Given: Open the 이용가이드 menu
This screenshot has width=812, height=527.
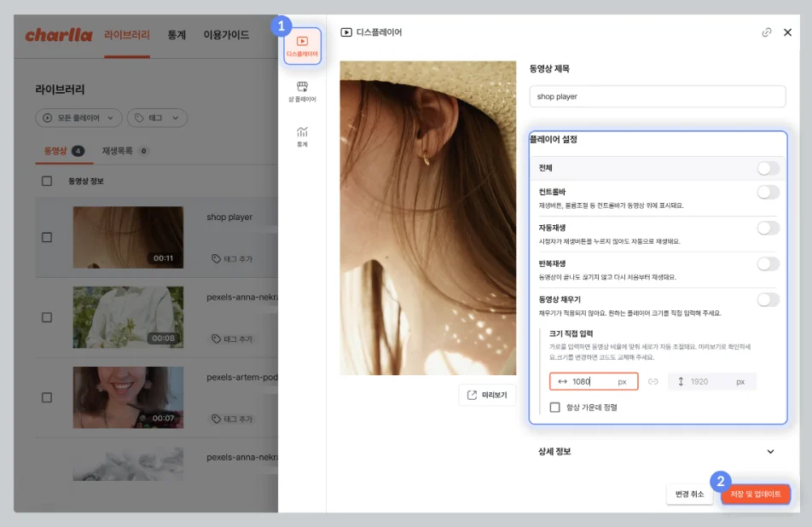Looking at the screenshot, I should click(x=226, y=35).
